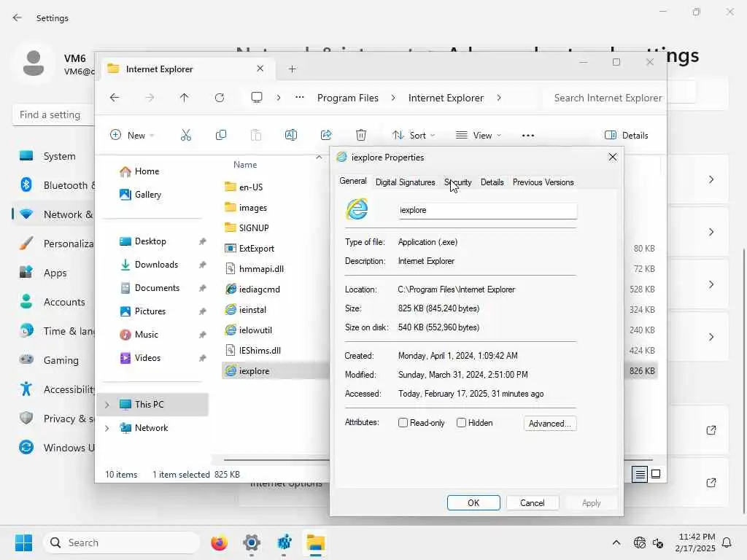Click the PC monitor icon in address bar
The width and height of the screenshot is (747, 560).
257,98
